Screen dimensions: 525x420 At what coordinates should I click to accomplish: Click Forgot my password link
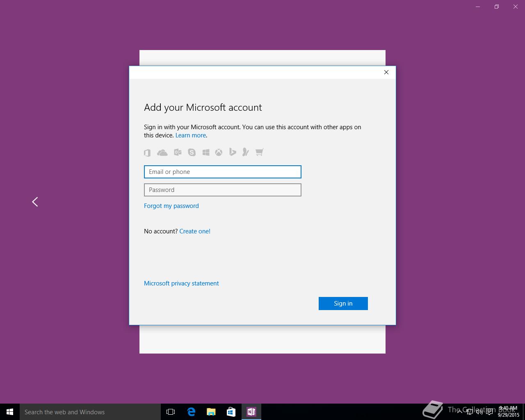(171, 206)
